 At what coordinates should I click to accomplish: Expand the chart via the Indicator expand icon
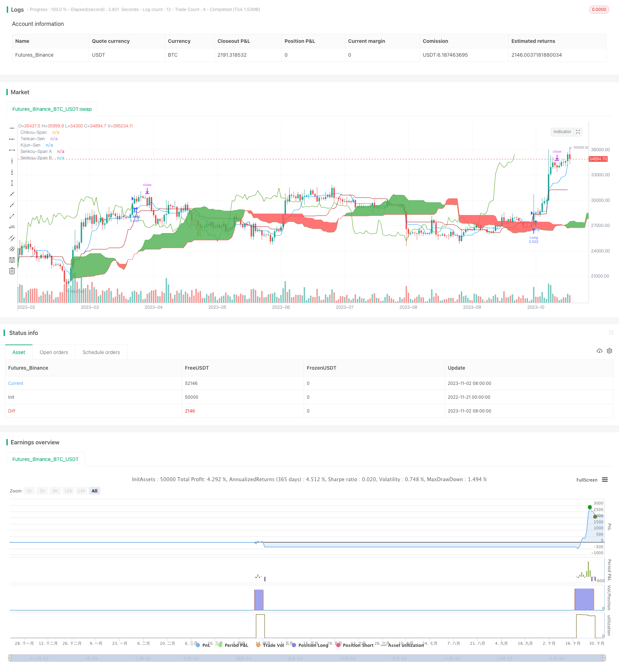click(578, 132)
